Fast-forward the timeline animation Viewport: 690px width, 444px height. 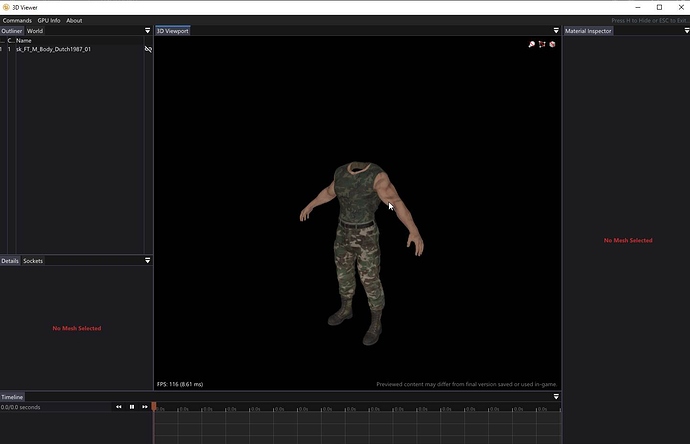tap(145, 407)
